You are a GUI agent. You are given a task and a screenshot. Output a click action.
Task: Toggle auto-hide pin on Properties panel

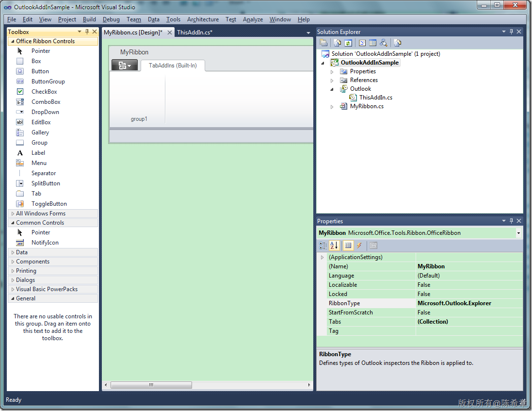[511, 221]
